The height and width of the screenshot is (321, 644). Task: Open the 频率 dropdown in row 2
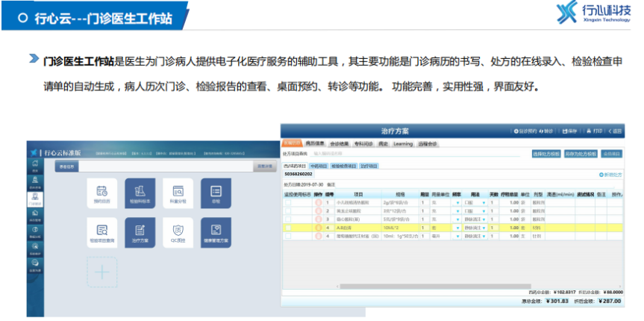457,211
